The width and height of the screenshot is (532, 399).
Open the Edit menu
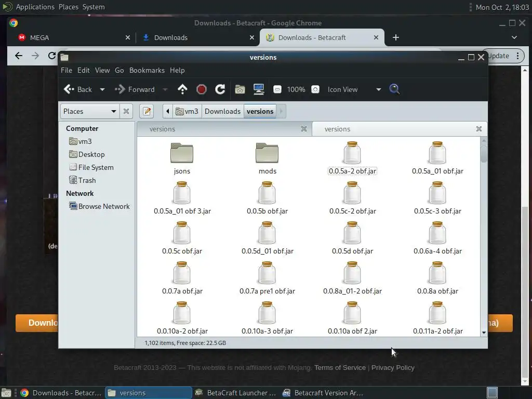click(84, 70)
